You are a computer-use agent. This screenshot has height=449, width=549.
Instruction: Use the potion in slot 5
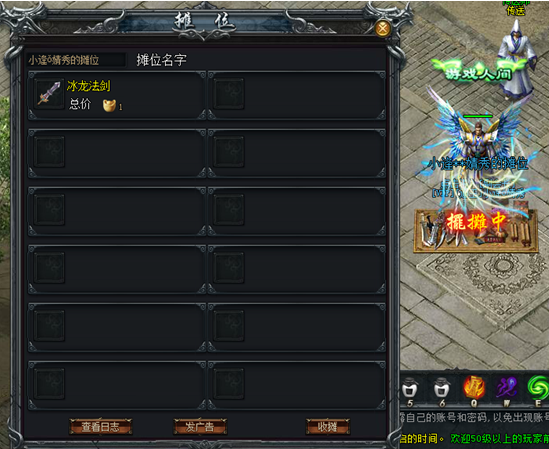click(409, 388)
